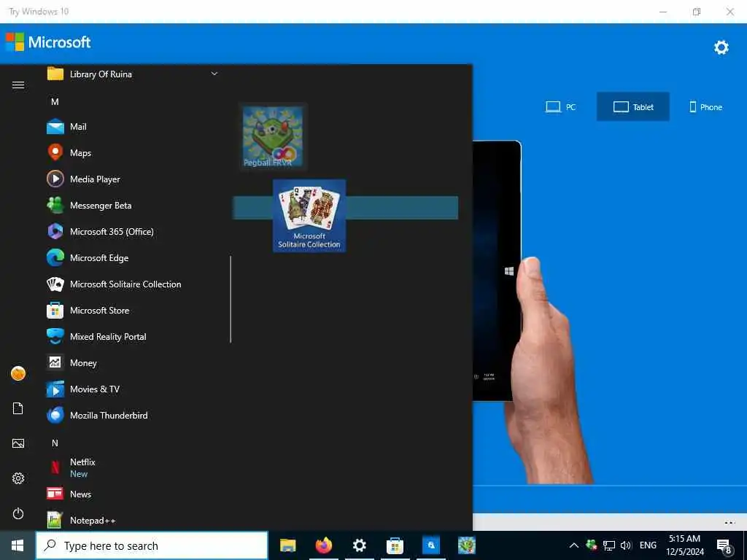Expand the Library Of Ruina folder
Screen dimensions: 747x560
coord(214,74)
